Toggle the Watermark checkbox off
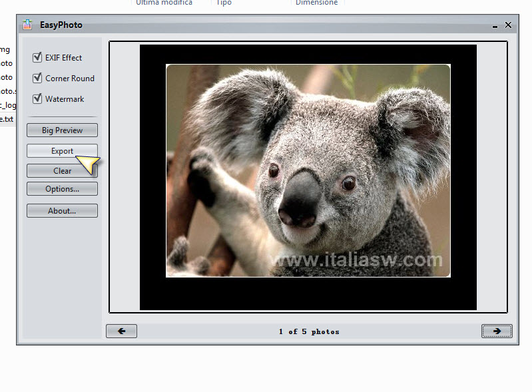Viewport: 532px width, 392px height. pos(37,98)
